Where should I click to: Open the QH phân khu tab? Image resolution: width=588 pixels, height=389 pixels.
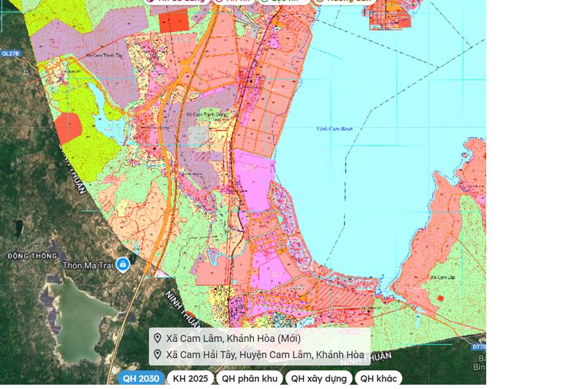point(249,378)
